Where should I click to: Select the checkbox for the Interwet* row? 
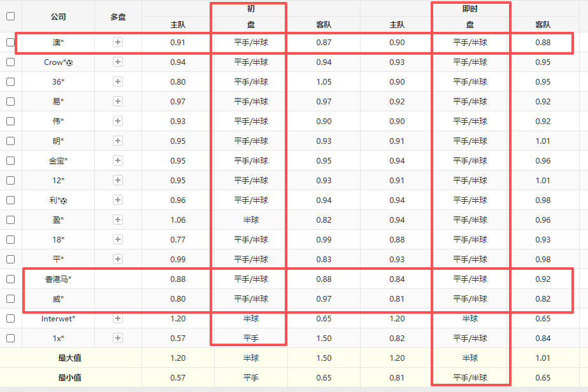tap(10, 319)
